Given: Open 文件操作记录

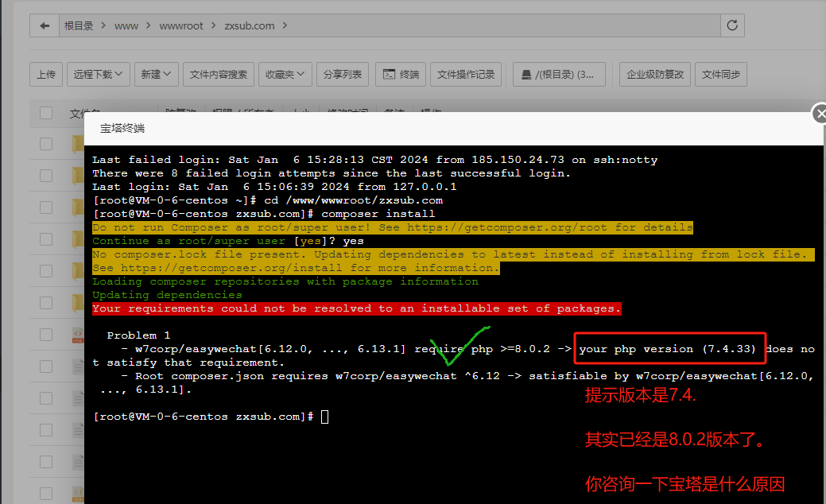Looking at the screenshot, I should (466, 74).
